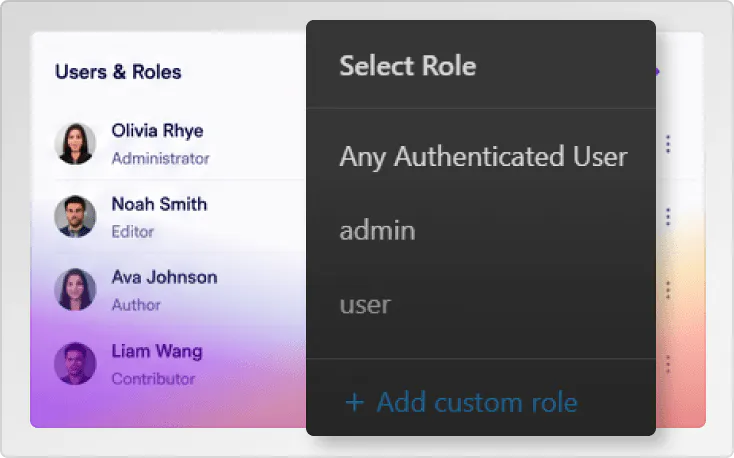Click the Editor role label
The width and height of the screenshot is (734, 458).
point(132,232)
